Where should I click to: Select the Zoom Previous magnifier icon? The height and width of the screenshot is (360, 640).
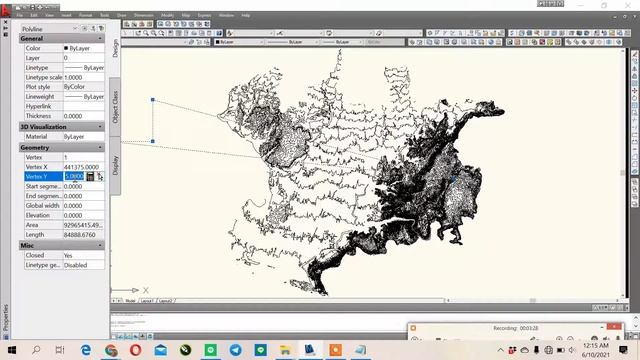coord(161,33)
